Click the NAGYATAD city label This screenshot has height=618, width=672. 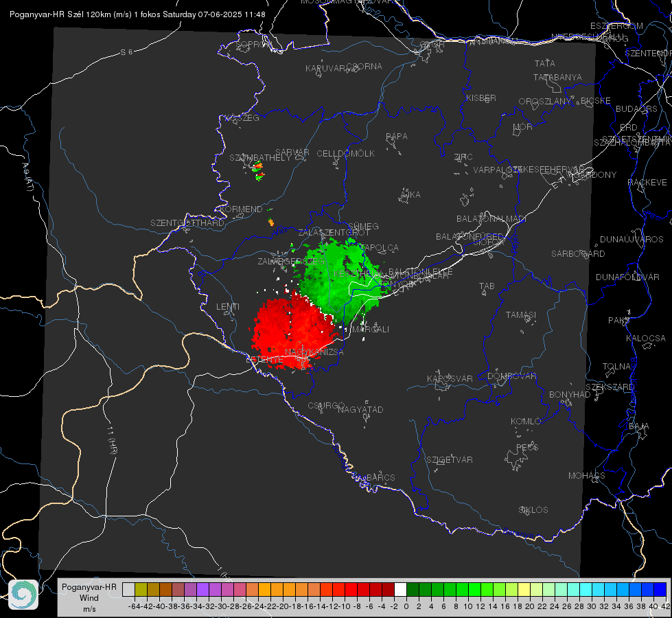coord(360,409)
